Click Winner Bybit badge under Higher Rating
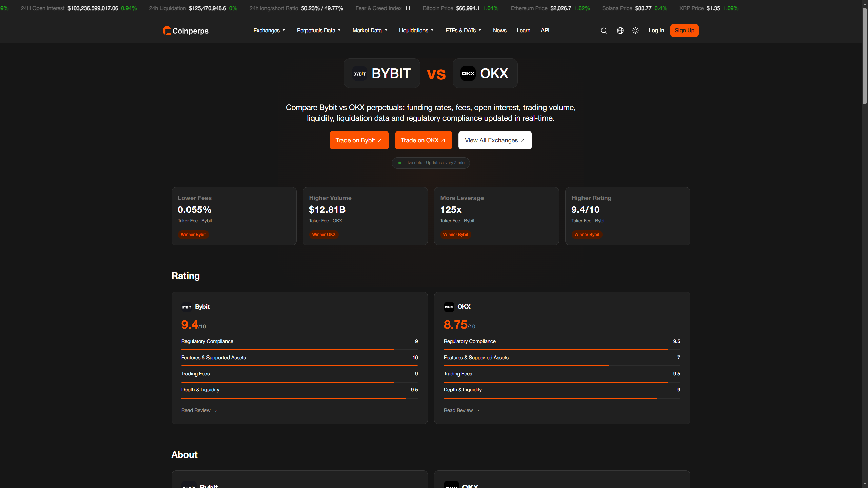 click(587, 235)
